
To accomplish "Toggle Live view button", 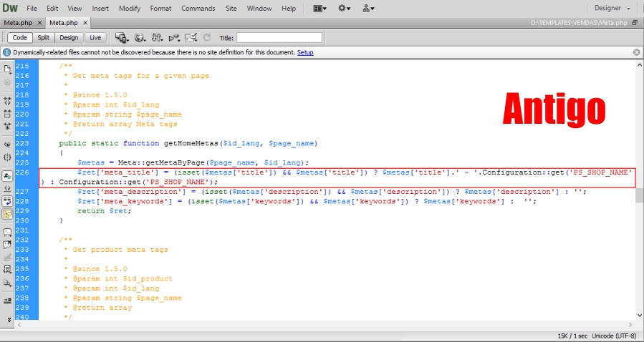I will click(95, 37).
